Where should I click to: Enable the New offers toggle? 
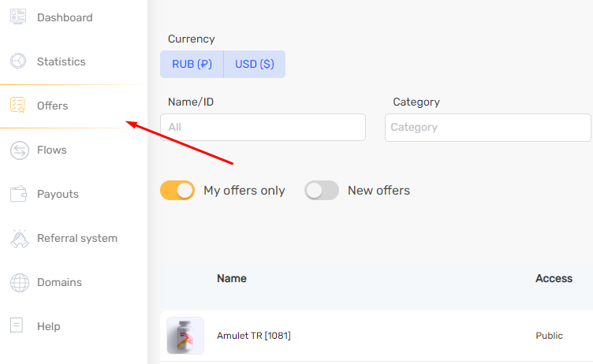coord(322,191)
